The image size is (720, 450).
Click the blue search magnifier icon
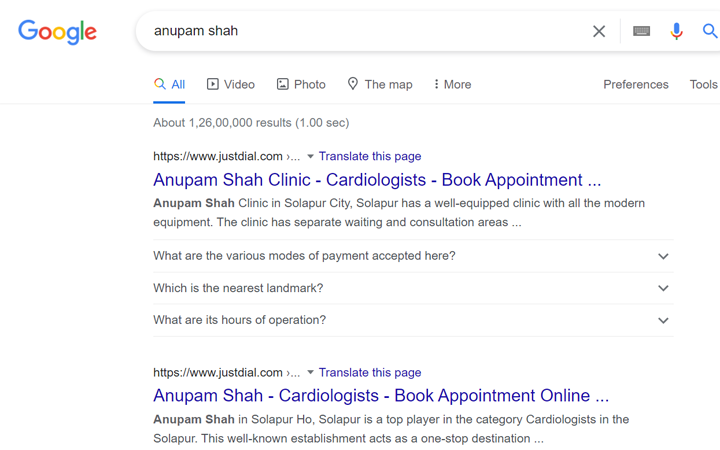pyautogui.click(x=710, y=31)
